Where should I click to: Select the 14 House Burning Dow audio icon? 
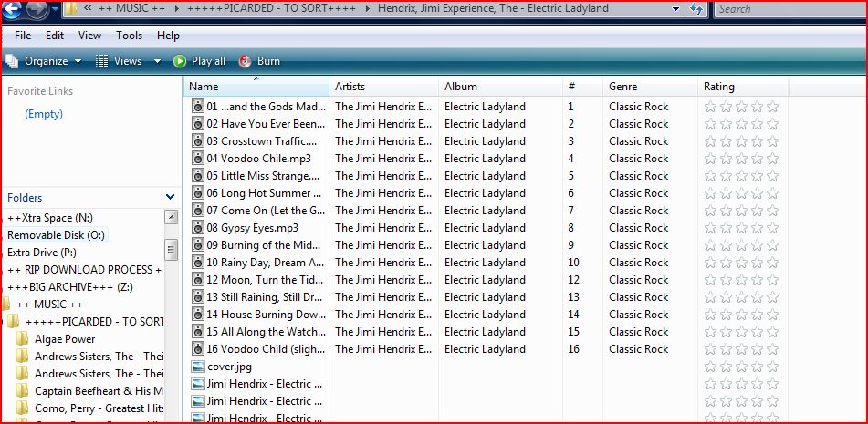pyautogui.click(x=198, y=315)
